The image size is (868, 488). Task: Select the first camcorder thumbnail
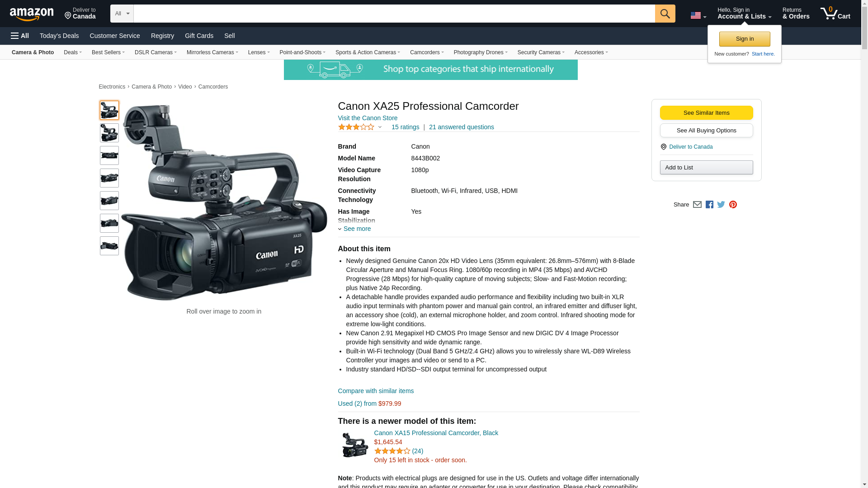click(x=109, y=110)
